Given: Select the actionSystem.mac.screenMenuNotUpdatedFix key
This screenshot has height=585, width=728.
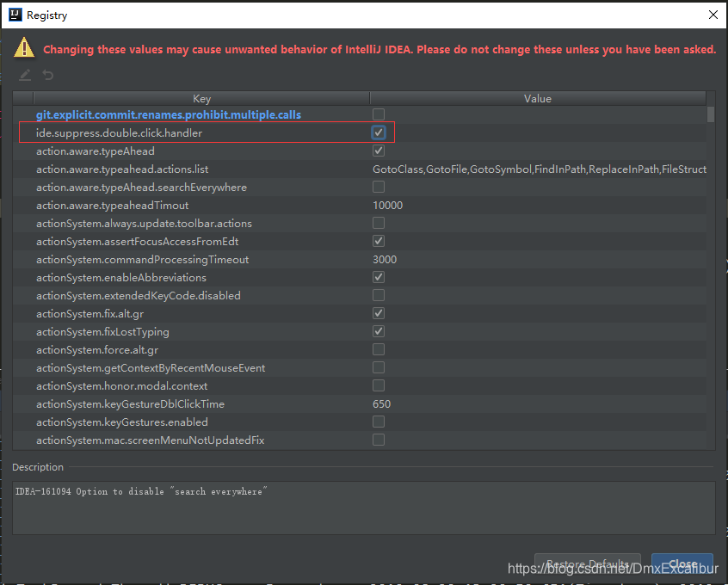Looking at the screenshot, I should (151, 440).
